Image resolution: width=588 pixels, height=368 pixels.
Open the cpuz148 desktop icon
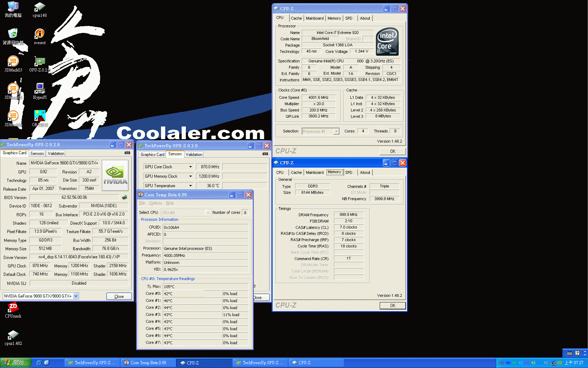coord(40,7)
